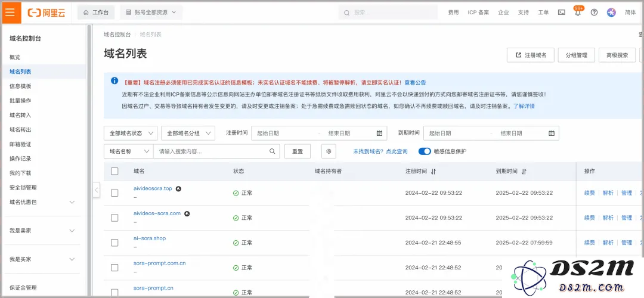Click 解析 for aivideos-sora.com

click(x=608, y=218)
